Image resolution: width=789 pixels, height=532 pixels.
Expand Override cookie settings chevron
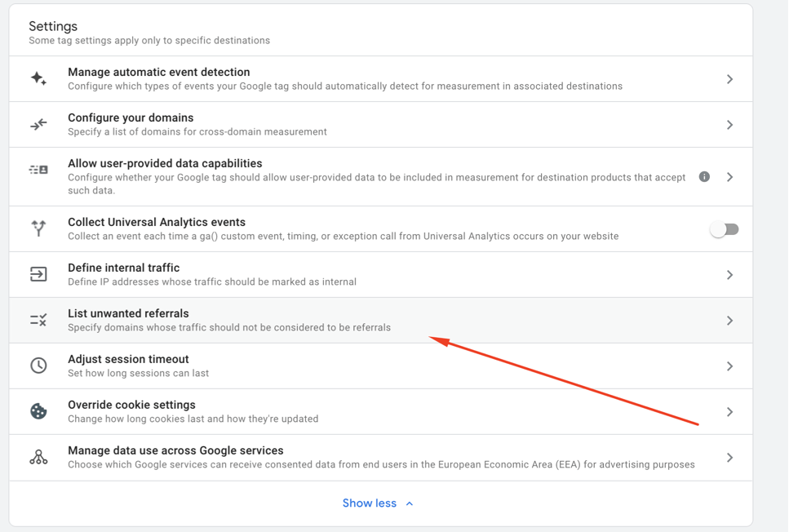click(729, 412)
